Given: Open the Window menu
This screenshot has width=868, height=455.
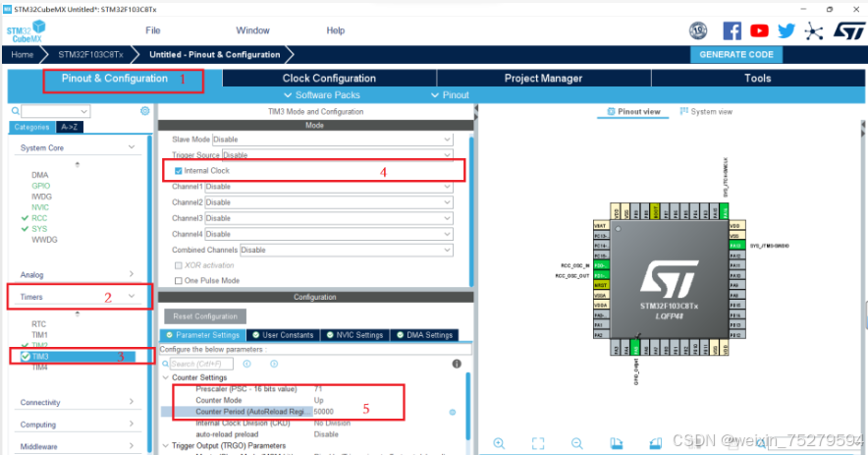Looking at the screenshot, I should click(252, 30).
